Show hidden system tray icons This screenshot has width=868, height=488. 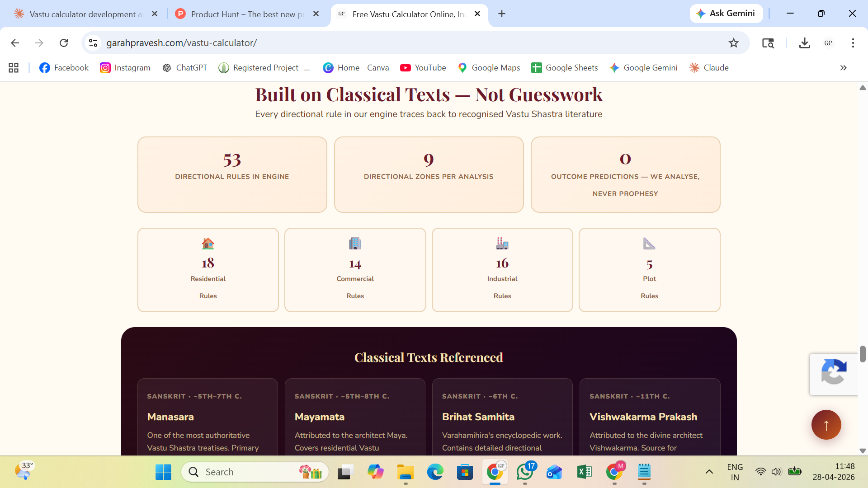[709, 472]
